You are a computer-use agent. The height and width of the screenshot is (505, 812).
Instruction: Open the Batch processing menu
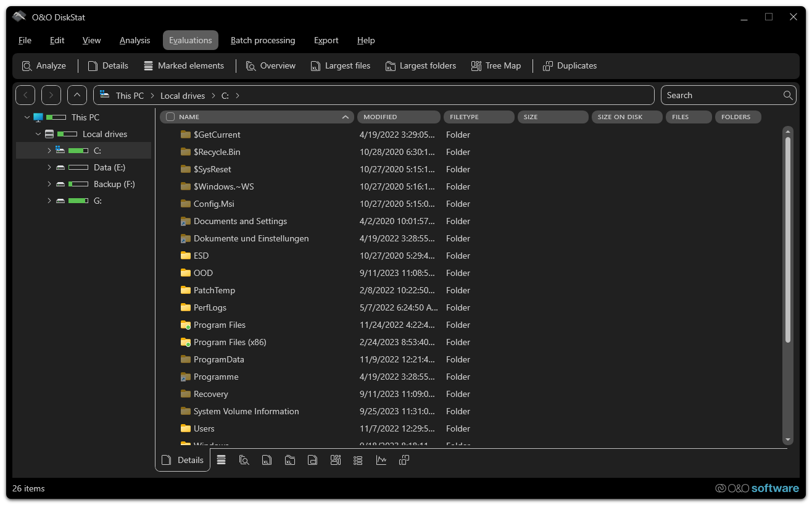click(263, 40)
